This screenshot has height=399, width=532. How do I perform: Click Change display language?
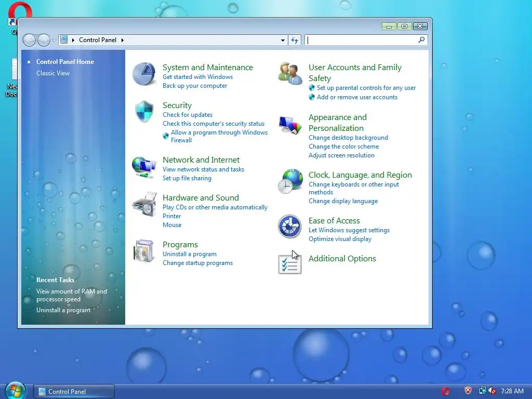click(343, 201)
